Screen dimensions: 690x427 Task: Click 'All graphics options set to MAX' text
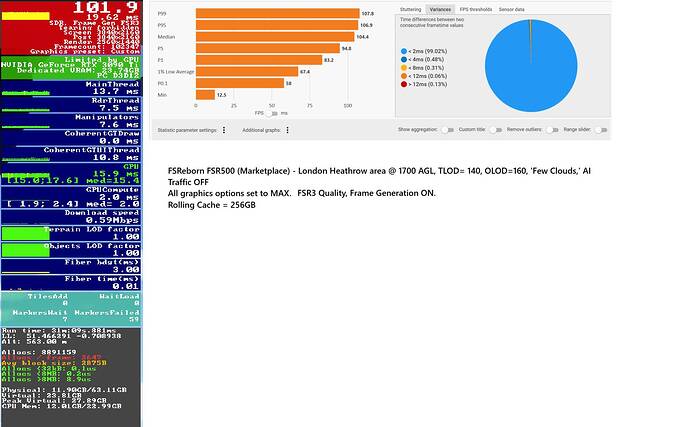[x=228, y=193]
